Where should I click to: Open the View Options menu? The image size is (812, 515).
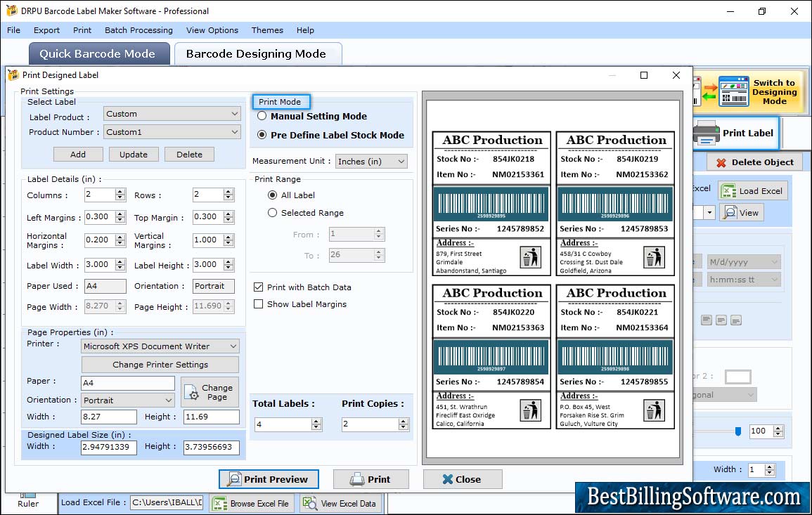(212, 30)
